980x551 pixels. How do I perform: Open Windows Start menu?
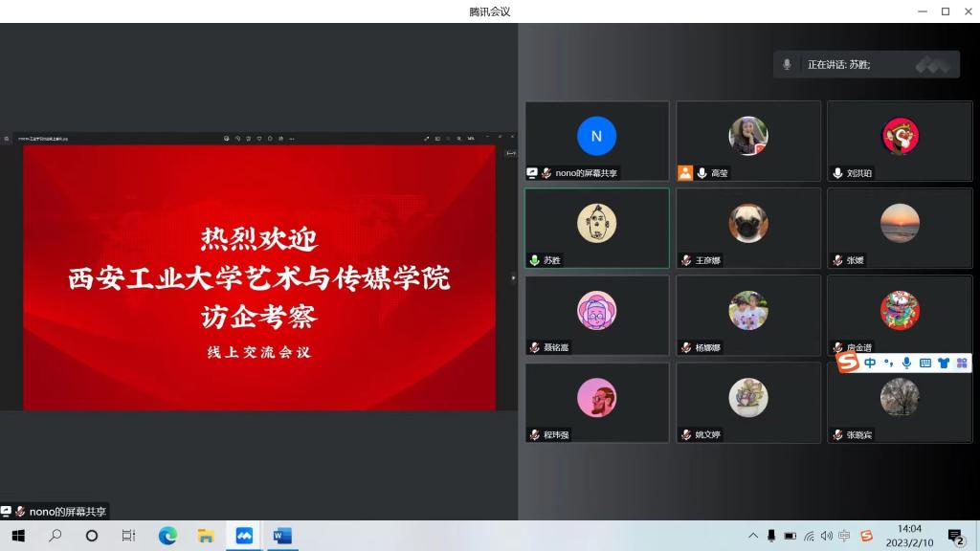pos(17,536)
